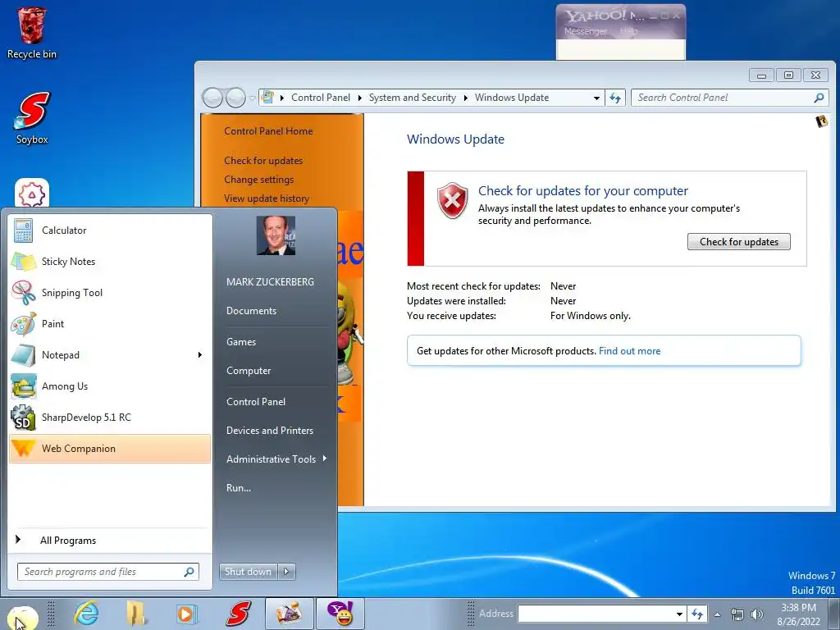Switch to Yahoo Messenger taskbar button
Viewport: 840px width, 630px height.
pyautogui.click(x=340, y=614)
